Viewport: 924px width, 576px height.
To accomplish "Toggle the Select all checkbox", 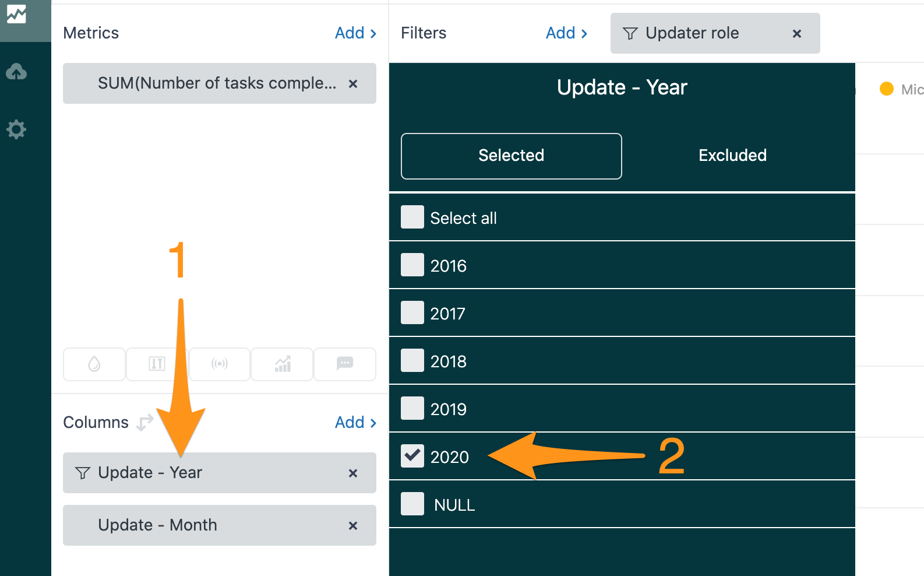I will 412,217.
